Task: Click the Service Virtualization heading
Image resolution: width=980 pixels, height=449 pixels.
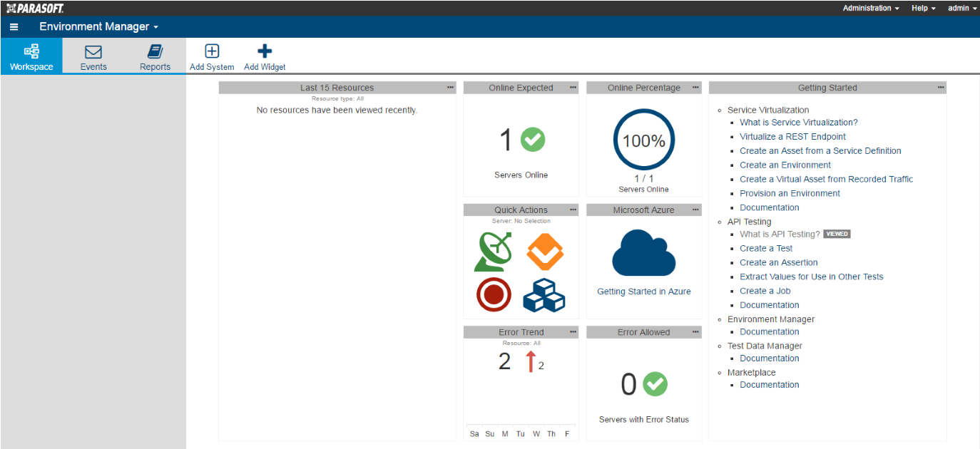Action: coord(768,110)
